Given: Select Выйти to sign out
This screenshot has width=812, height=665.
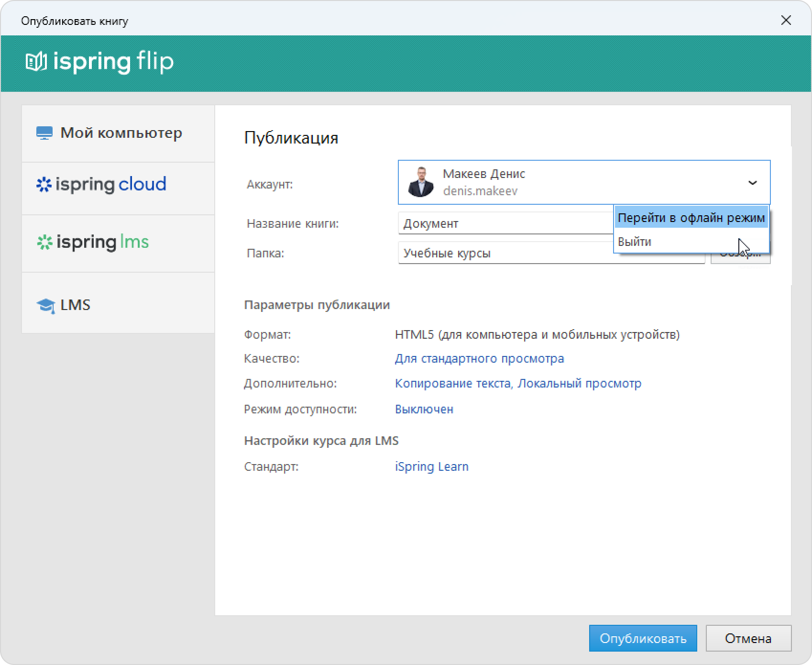Looking at the screenshot, I should pyautogui.click(x=691, y=242).
